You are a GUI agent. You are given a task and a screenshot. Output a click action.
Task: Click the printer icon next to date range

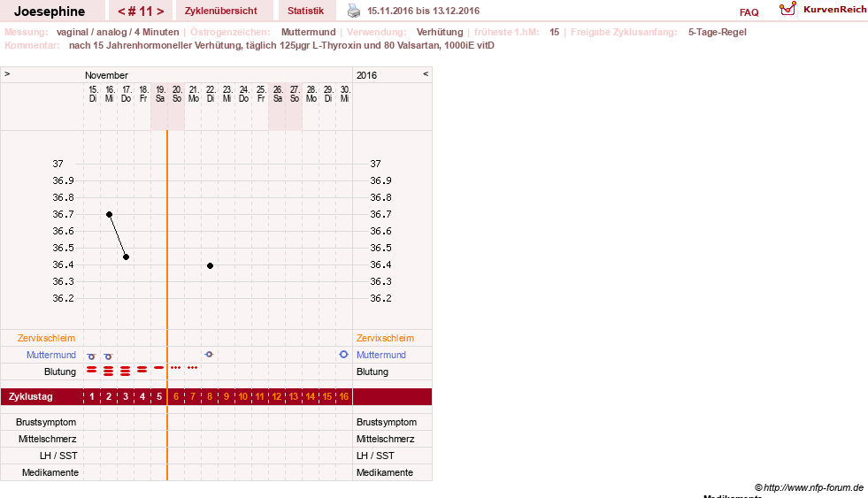click(x=354, y=11)
